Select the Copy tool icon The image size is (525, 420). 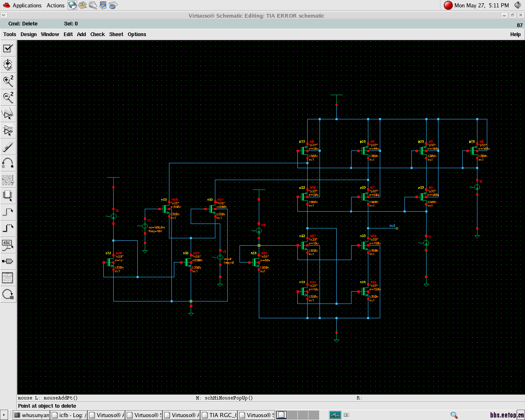coord(8,130)
